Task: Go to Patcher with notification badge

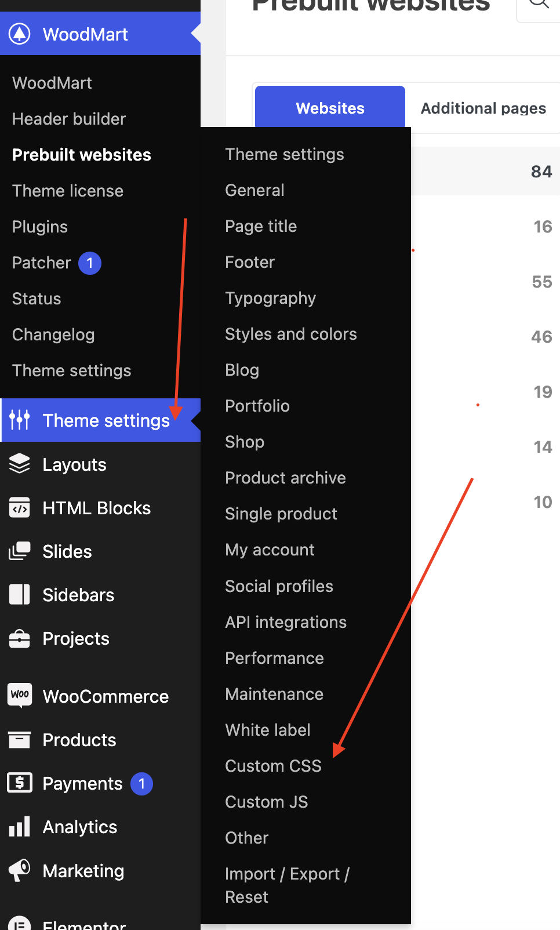Action: click(57, 263)
